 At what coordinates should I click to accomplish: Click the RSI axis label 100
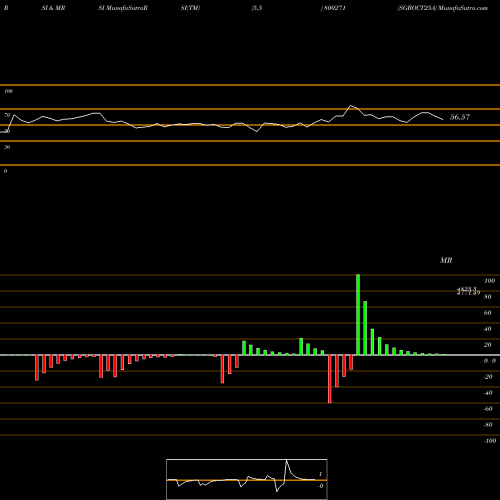[9, 91]
